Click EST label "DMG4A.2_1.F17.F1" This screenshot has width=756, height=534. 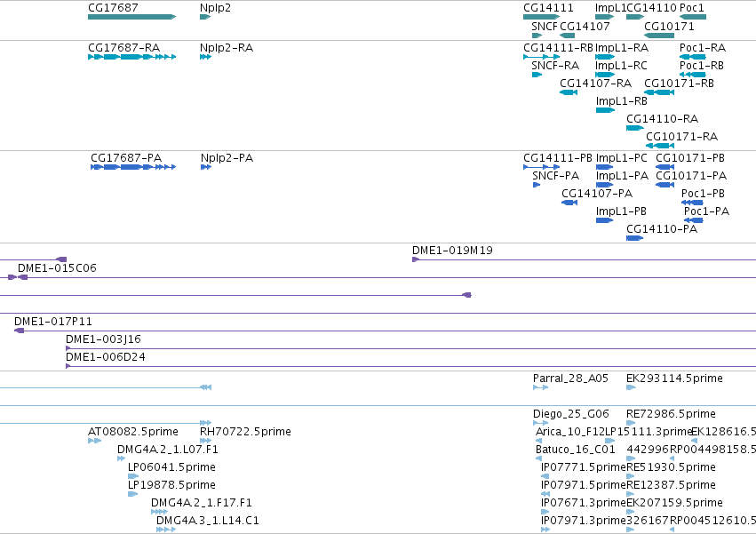202,503
